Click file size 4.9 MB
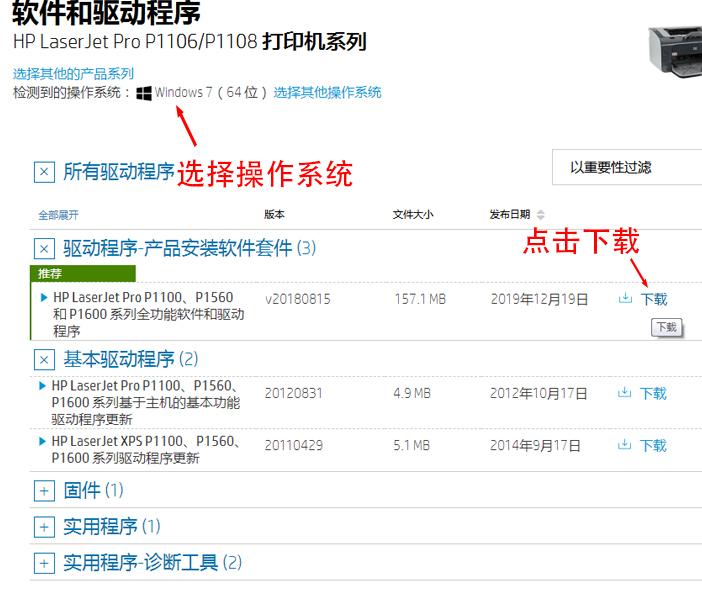702x600 pixels. tap(412, 394)
